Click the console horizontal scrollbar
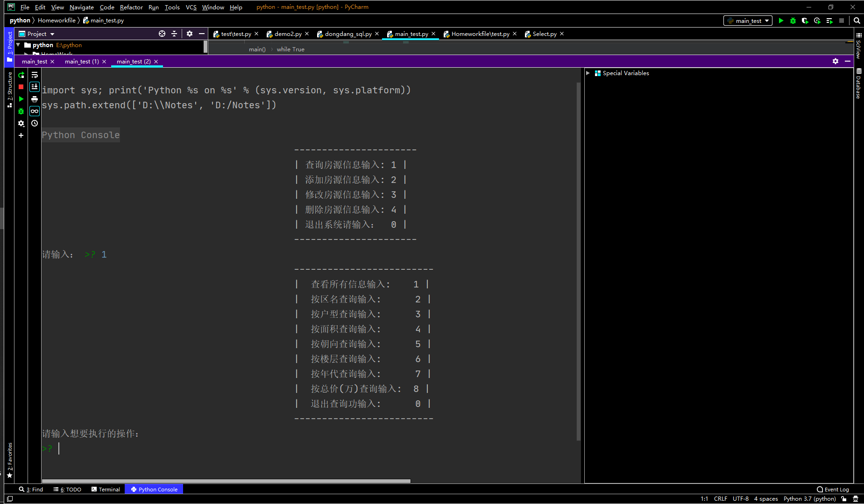864x504 pixels. 226,481
